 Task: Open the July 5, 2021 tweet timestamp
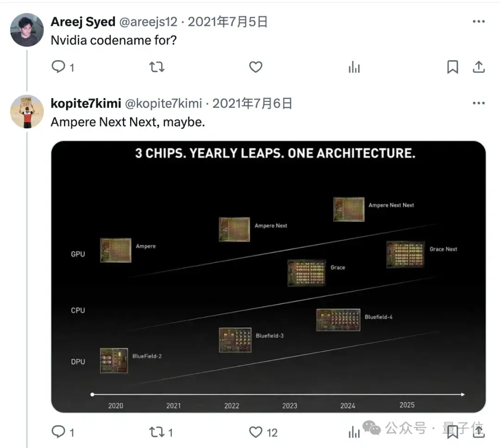tap(228, 22)
